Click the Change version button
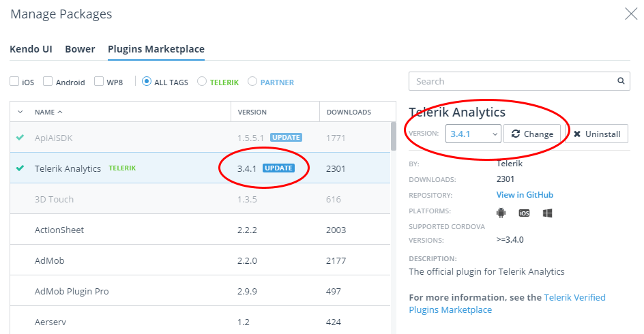This screenshot has width=644, height=334. pos(532,134)
